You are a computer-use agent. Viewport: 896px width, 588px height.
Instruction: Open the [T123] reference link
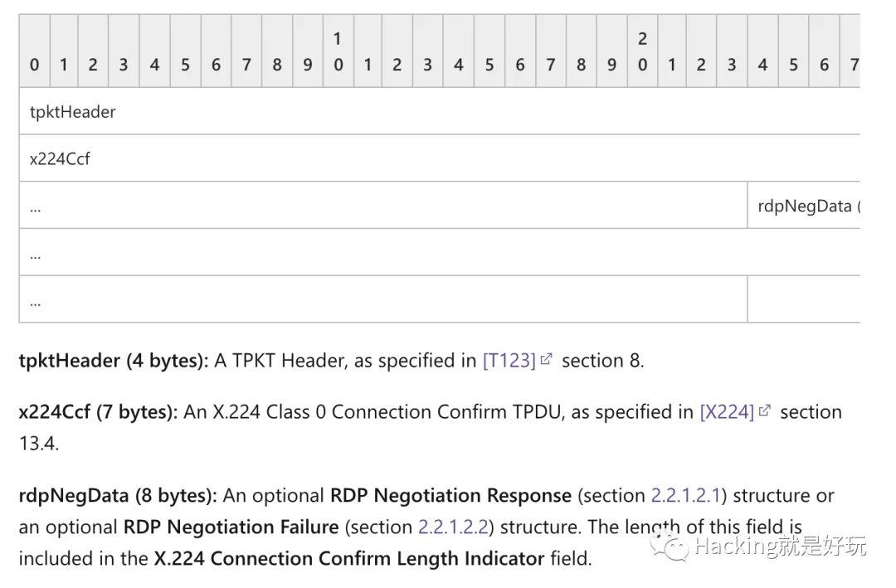[x=509, y=362]
